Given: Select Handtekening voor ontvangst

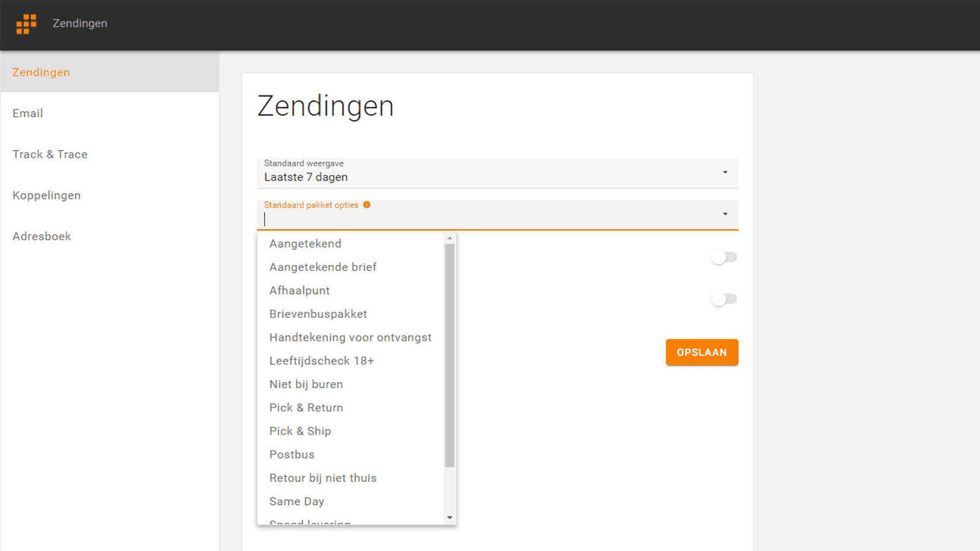Looking at the screenshot, I should pyautogui.click(x=350, y=337).
